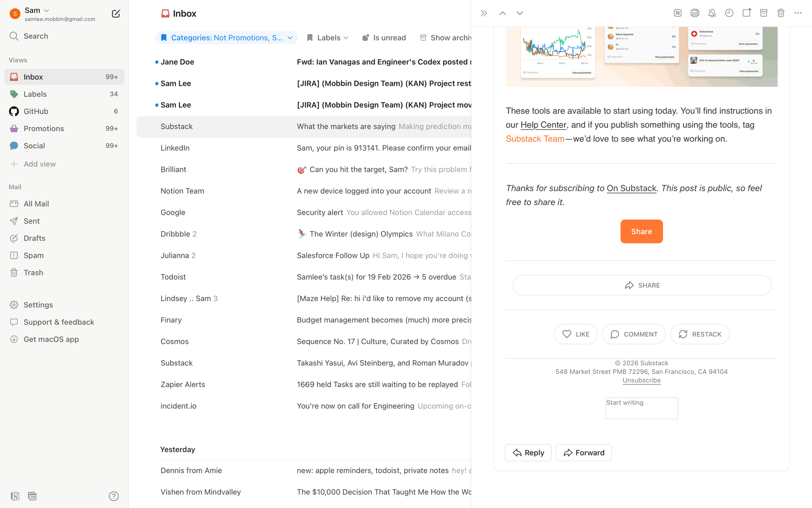Click the Unsubscribe link
Screen dimensions: 812x508
642,380
